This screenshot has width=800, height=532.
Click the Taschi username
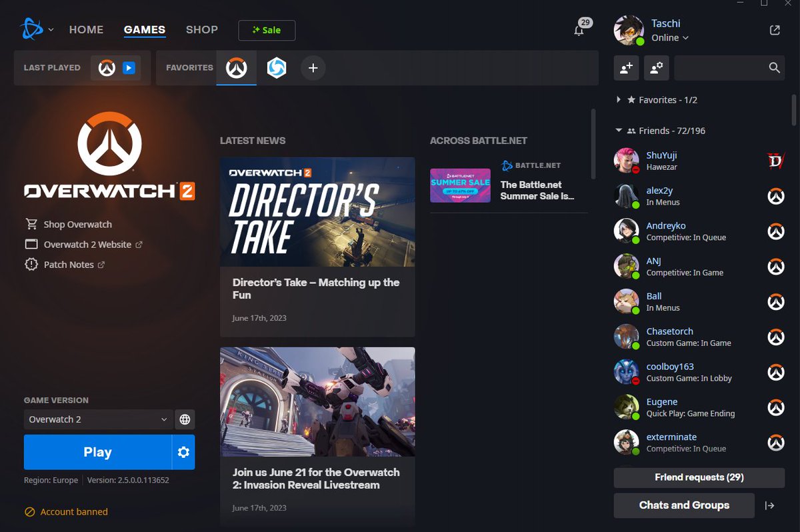click(666, 23)
